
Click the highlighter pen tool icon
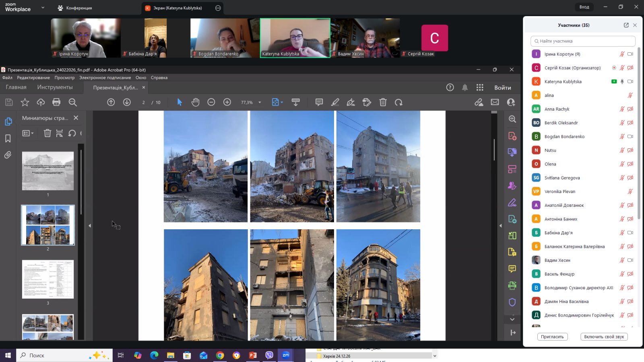[335, 102]
